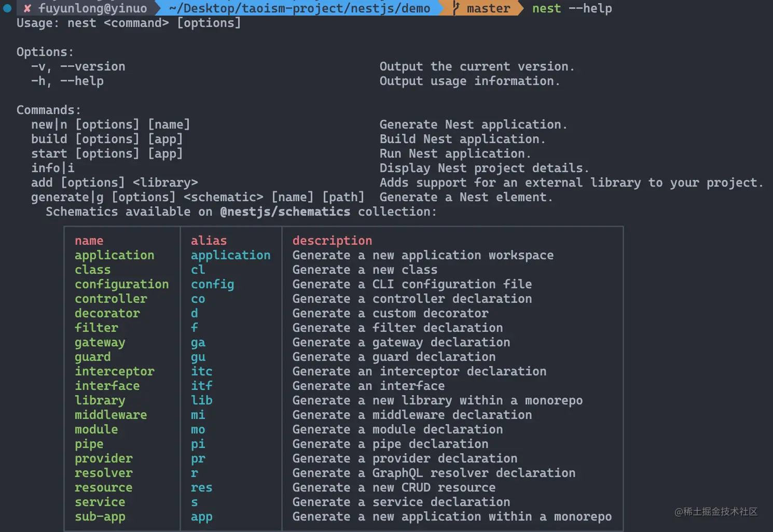The image size is (773, 532).
Task: Select 'configuration' in the name column
Action: (121, 284)
